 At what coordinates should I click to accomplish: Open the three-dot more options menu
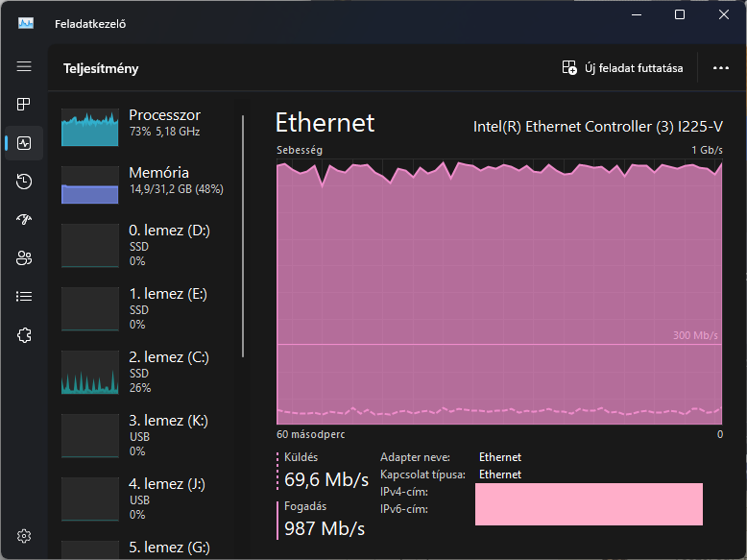point(721,68)
